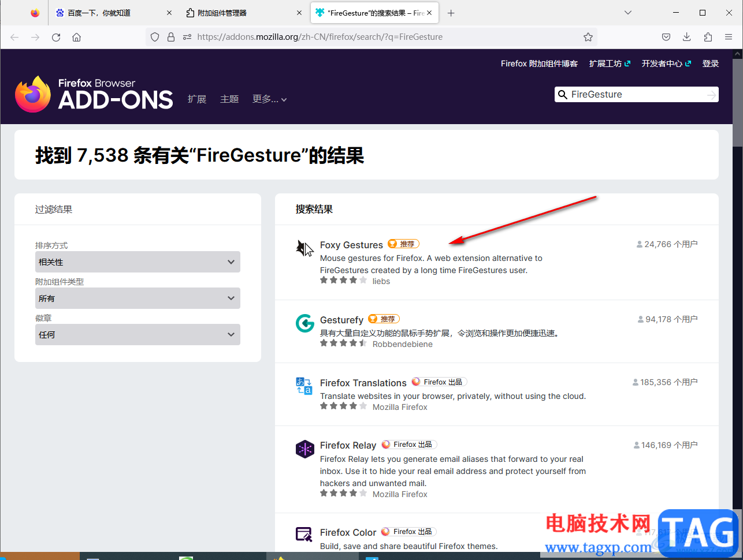Expand the 更多… dropdown menu

269,99
